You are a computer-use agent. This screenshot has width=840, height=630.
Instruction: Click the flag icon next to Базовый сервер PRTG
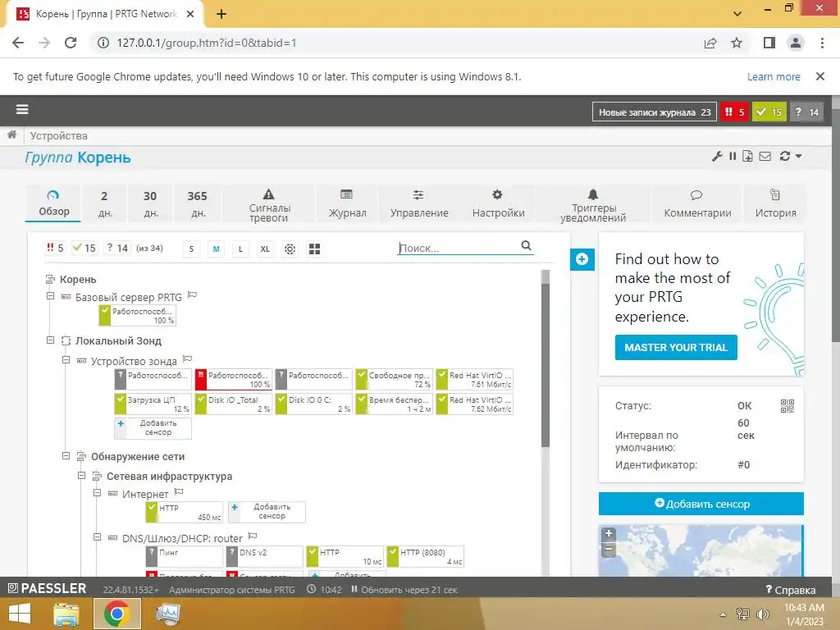(x=192, y=294)
